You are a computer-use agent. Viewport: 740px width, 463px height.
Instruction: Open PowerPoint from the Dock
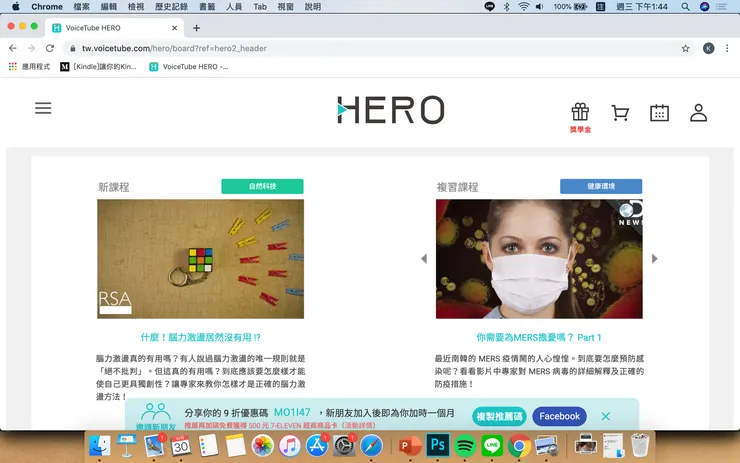pos(410,445)
